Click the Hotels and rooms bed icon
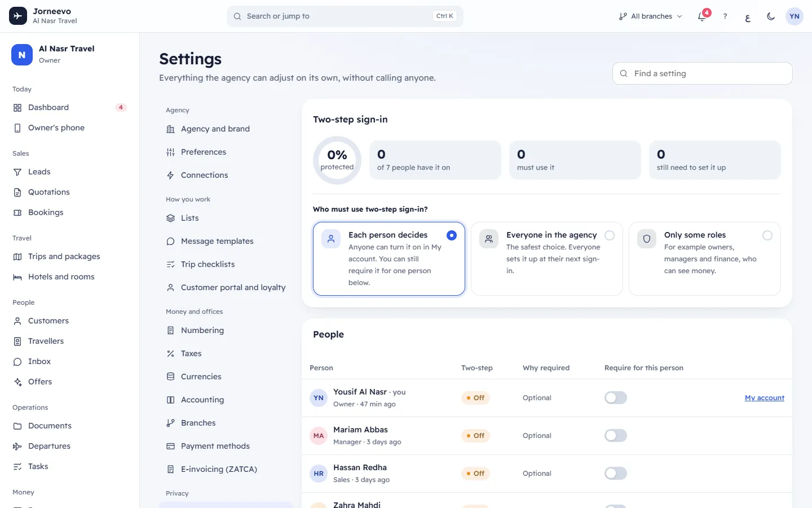The width and height of the screenshot is (812, 508). point(17,277)
